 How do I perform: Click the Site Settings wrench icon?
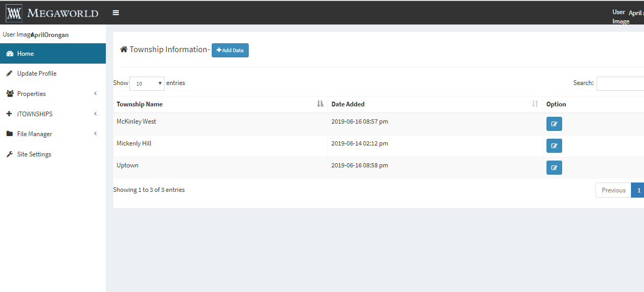pyautogui.click(x=9, y=154)
